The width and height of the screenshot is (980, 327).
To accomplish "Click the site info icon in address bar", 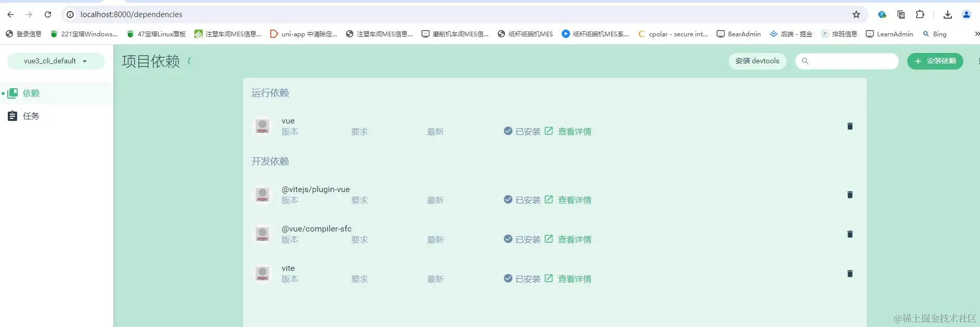I will point(70,15).
